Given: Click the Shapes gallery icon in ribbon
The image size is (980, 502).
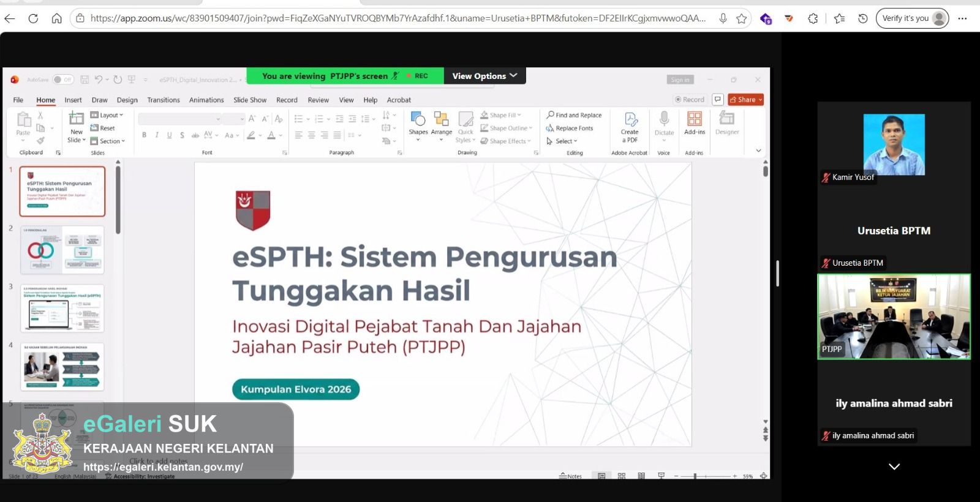Looking at the screenshot, I should [418, 118].
